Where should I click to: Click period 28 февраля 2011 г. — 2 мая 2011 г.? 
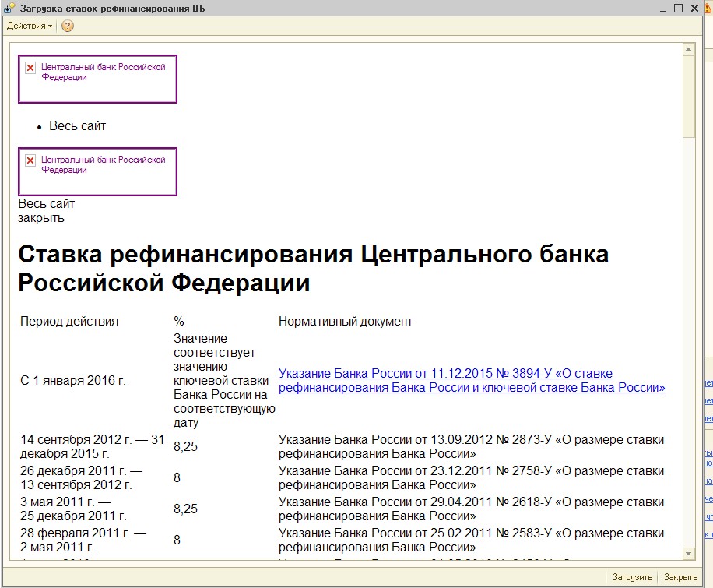point(83,540)
